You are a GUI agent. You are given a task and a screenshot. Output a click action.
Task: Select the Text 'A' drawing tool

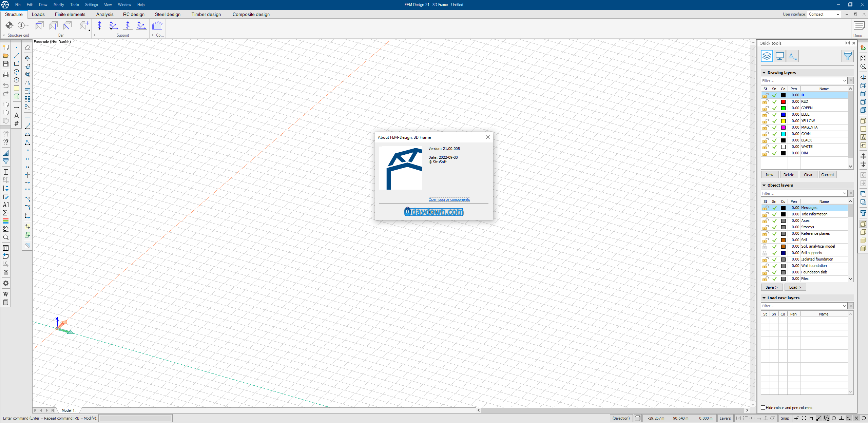17,115
